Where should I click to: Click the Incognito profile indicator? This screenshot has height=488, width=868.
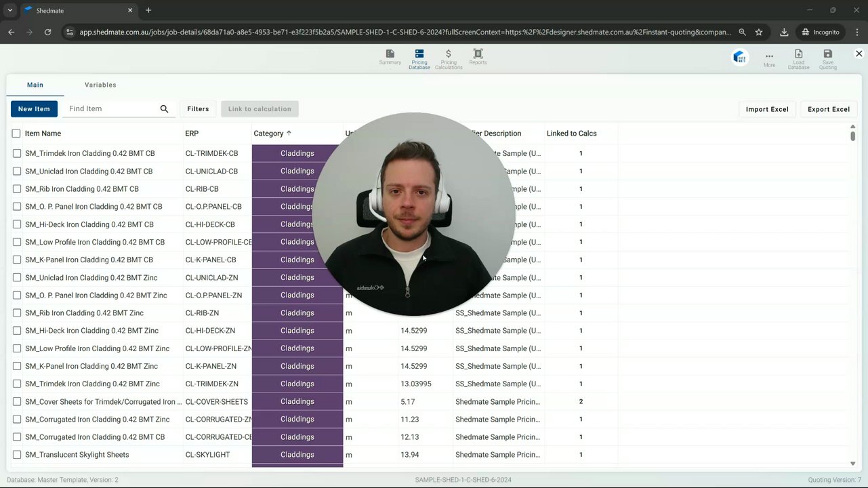tap(820, 32)
